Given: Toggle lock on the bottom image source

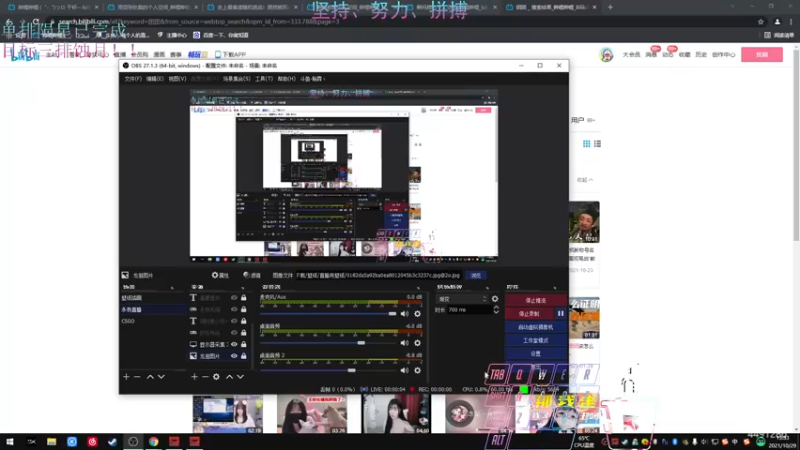Looking at the screenshot, I should pyautogui.click(x=244, y=356).
